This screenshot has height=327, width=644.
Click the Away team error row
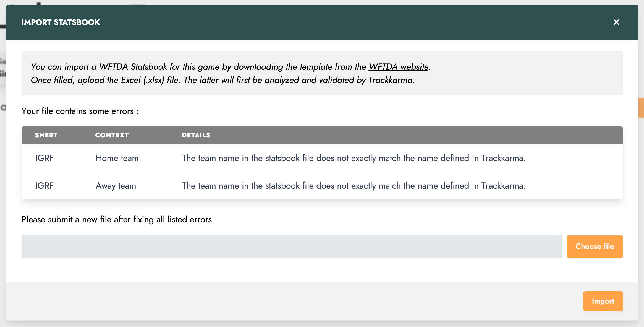pyautogui.click(x=322, y=186)
